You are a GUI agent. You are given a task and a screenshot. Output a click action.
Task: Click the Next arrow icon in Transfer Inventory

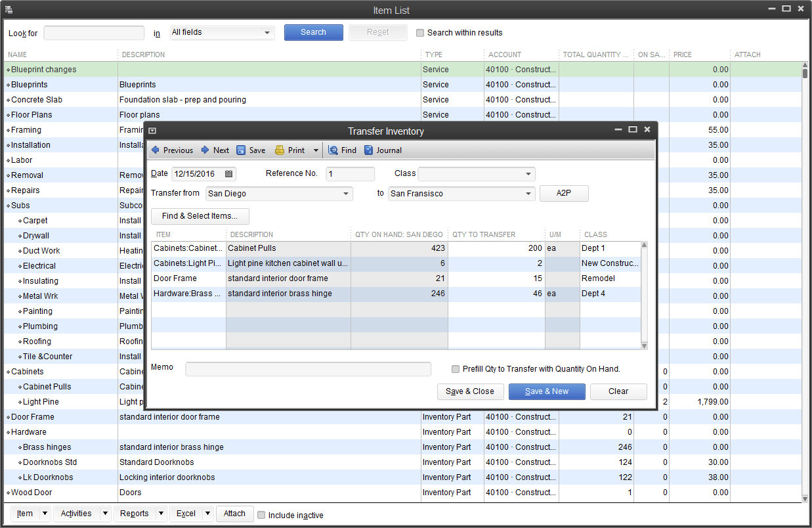[x=205, y=150]
